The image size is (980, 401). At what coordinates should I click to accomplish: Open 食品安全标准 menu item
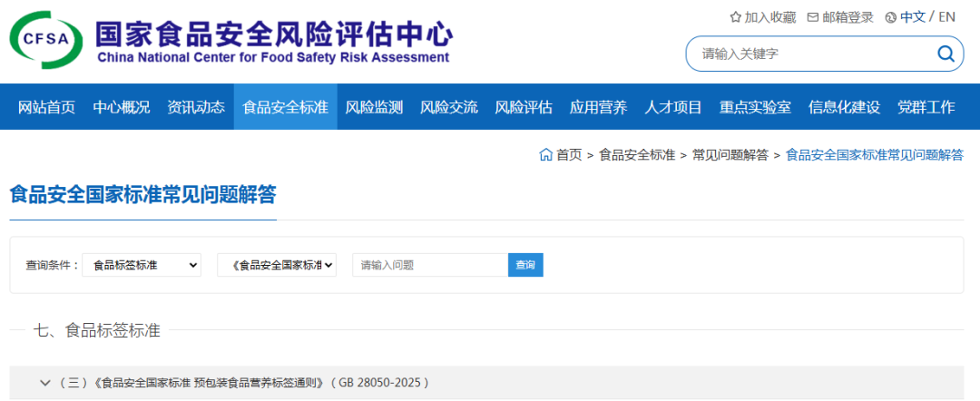[x=285, y=107]
